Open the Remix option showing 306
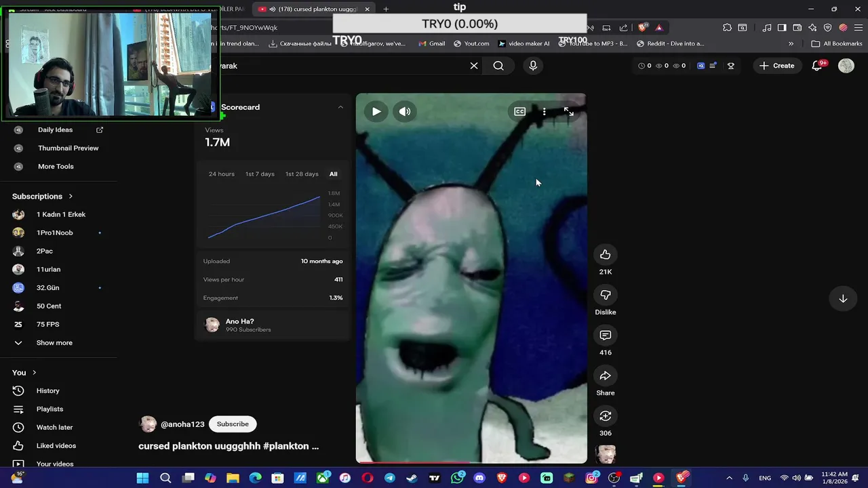 [606, 416]
